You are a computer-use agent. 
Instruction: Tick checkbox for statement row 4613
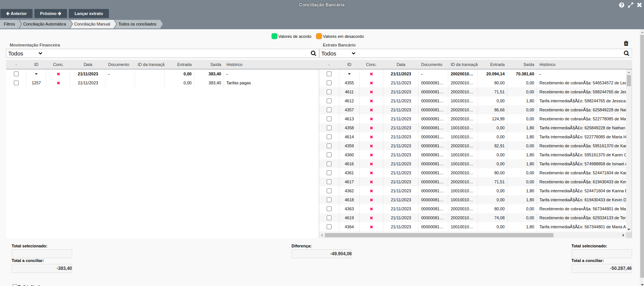point(329,119)
